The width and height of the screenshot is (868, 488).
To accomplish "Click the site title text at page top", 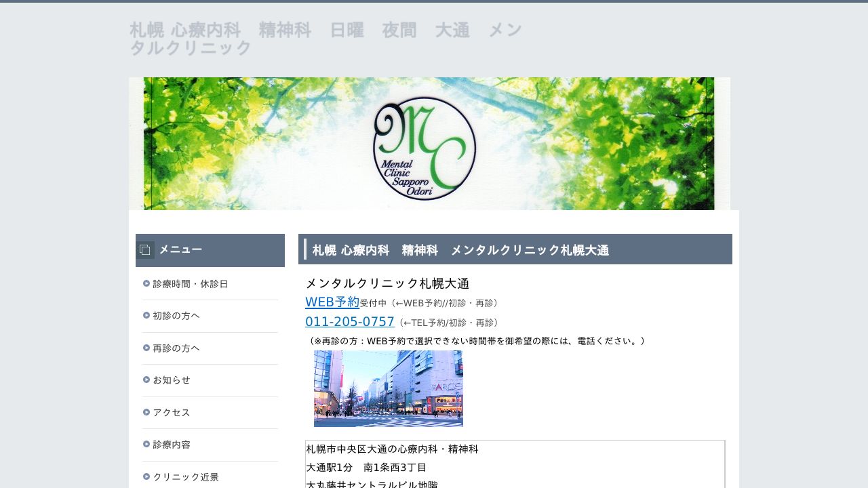I will point(325,39).
